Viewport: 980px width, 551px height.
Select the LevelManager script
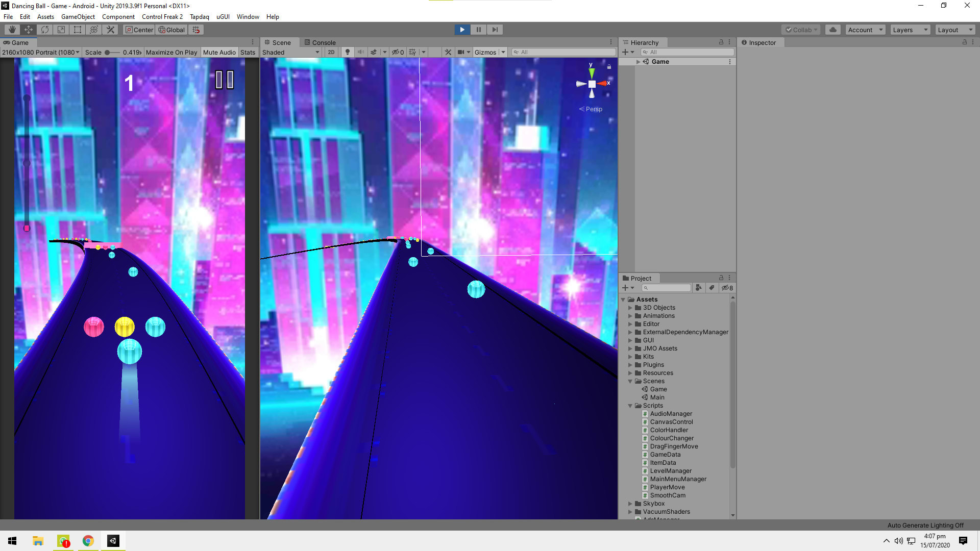point(671,471)
